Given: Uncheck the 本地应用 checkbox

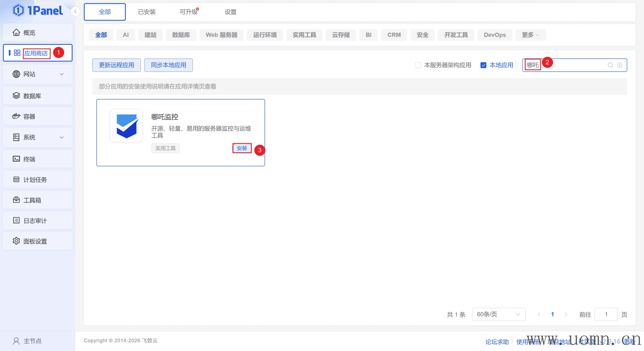Looking at the screenshot, I should 483,65.
